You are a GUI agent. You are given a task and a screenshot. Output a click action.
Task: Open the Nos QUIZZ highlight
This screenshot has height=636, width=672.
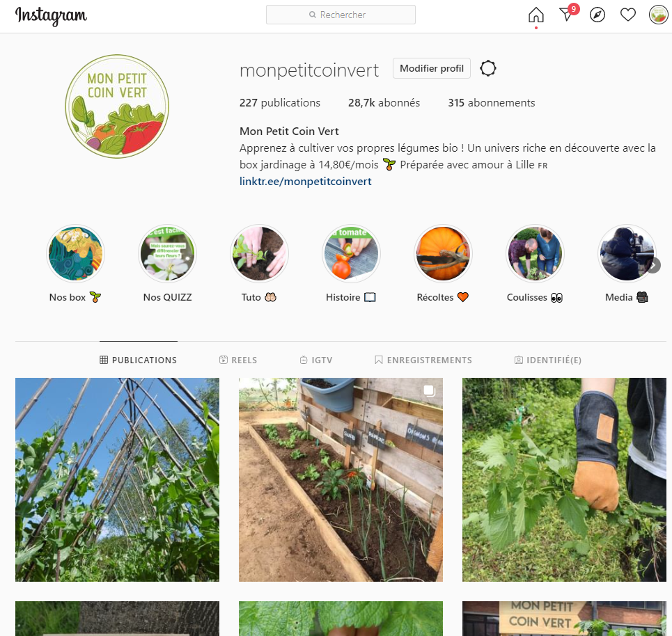(x=168, y=253)
